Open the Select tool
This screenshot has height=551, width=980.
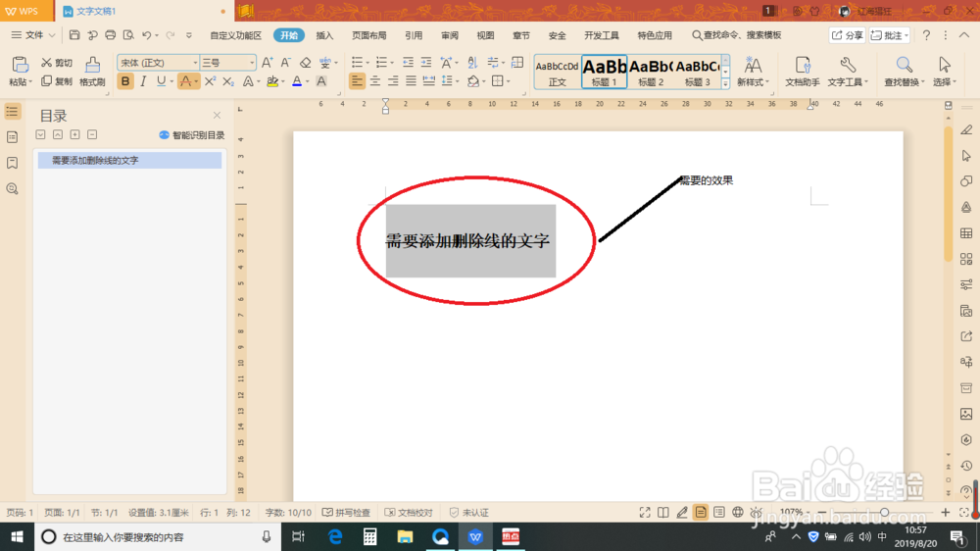click(x=945, y=72)
